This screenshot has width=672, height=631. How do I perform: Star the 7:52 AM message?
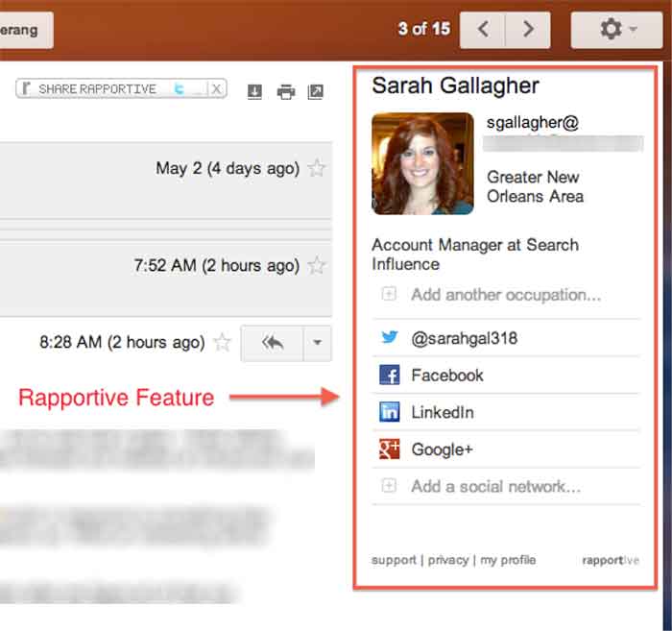coord(317,266)
